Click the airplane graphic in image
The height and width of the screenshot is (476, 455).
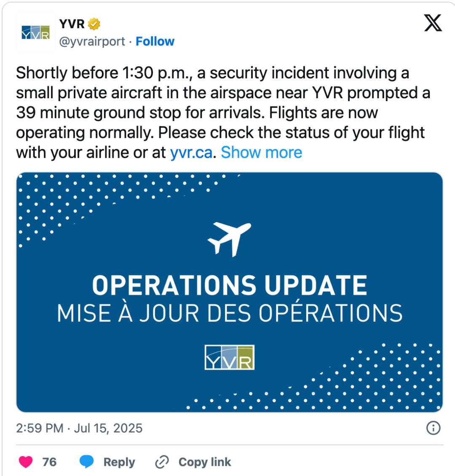pos(229,239)
